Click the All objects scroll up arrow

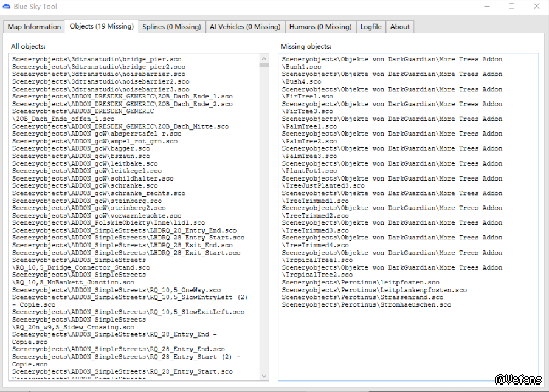click(264, 58)
